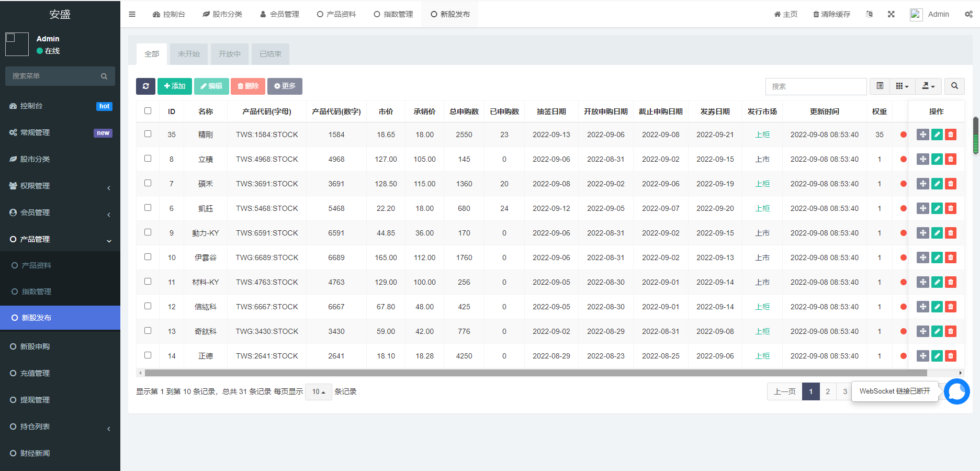Click the refresh table button

click(145, 86)
